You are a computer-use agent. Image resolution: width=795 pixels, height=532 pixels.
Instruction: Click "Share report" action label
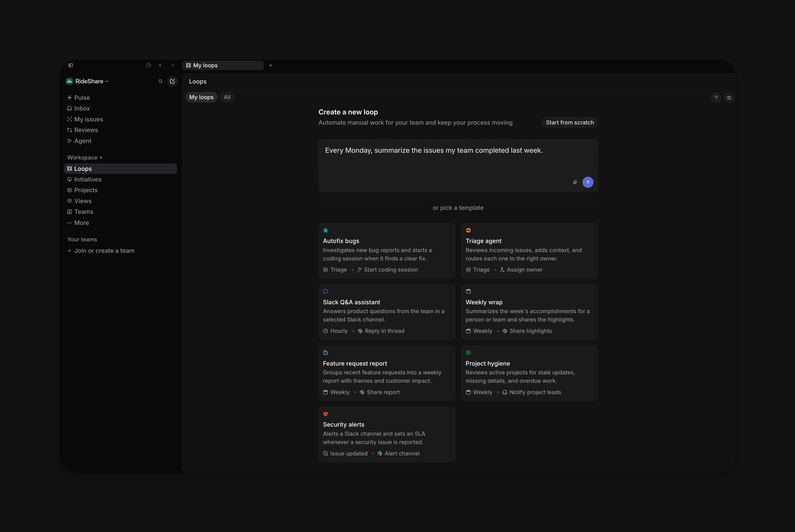pyautogui.click(x=383, y=392)
